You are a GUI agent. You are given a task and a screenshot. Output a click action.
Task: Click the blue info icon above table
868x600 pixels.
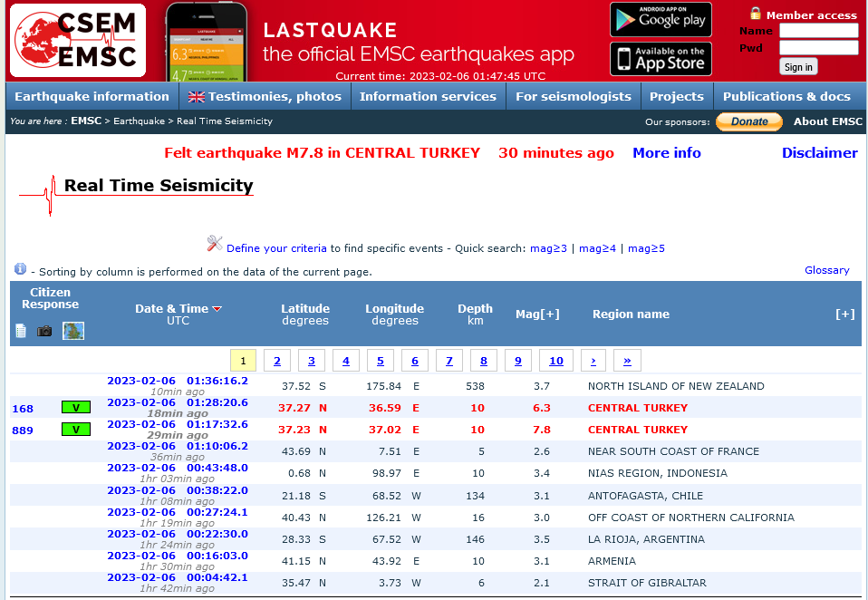20,268
